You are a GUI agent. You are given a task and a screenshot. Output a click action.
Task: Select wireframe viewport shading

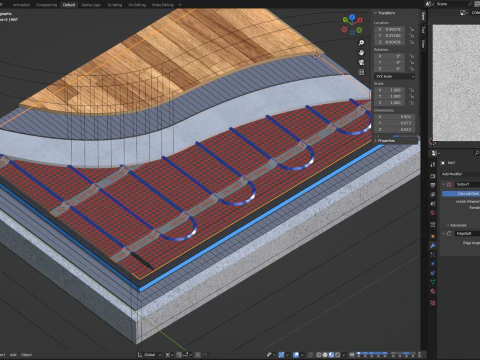pyautogui.click(x=318, y=355)
